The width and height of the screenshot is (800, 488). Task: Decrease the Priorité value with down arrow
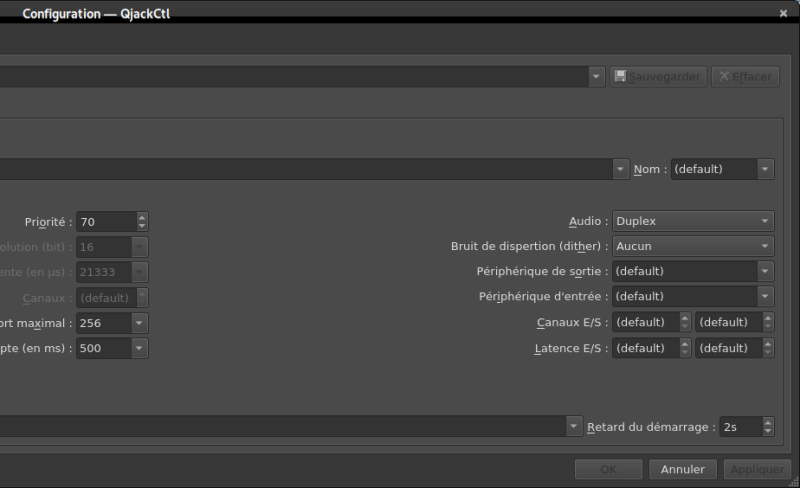(x=142, y=226)
